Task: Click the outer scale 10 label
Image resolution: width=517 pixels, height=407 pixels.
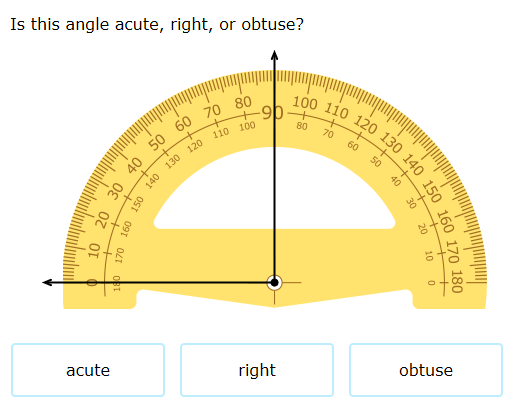Action: click(x=94, y=250)
